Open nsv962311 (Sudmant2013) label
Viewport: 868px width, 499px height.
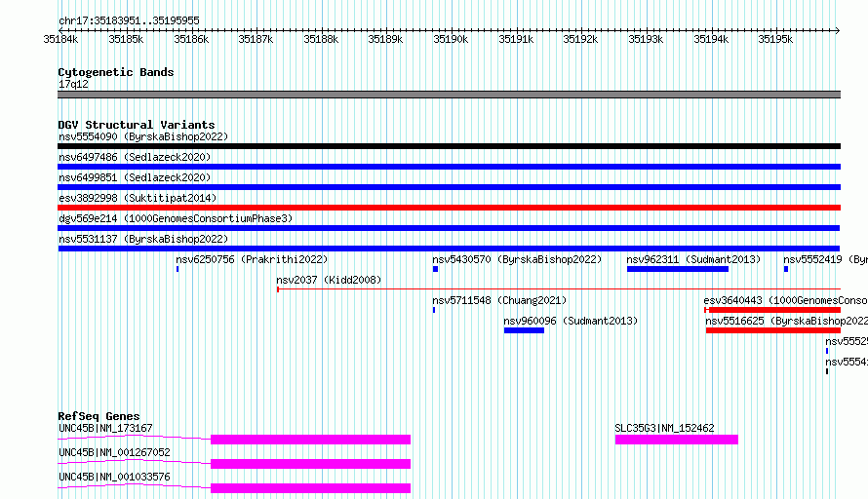693,259
